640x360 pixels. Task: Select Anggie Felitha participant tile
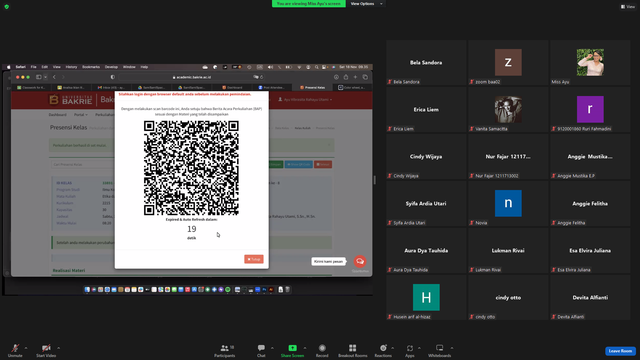point(590,203)
